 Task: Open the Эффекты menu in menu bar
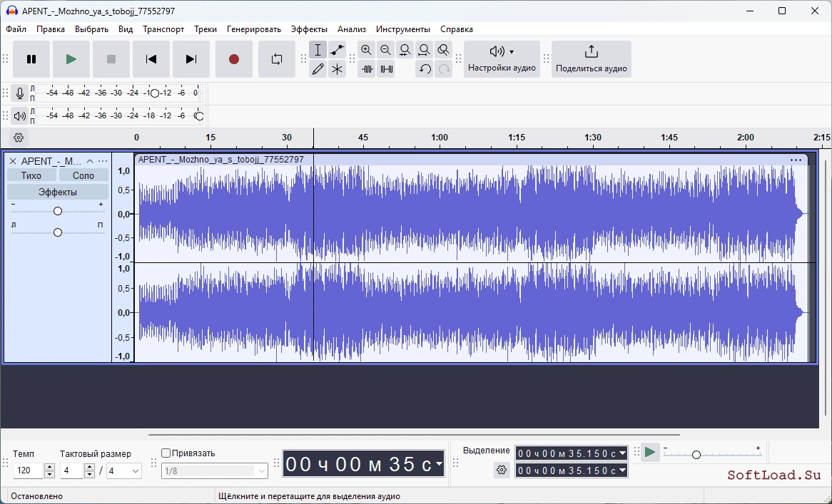tap(310, 29)
